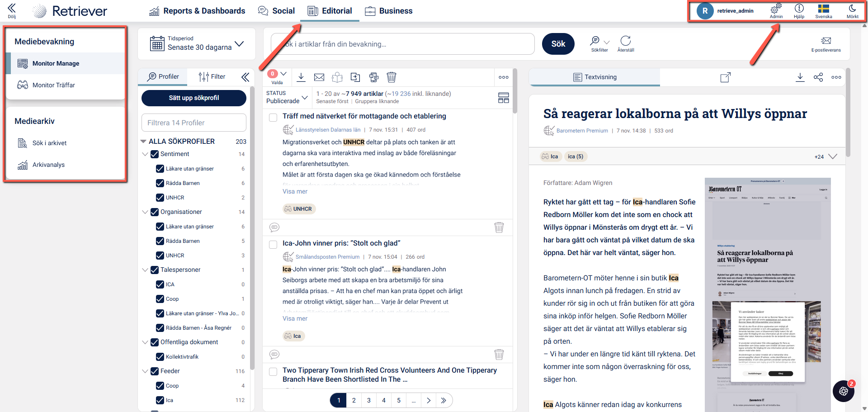
Task: Open the Hjälp info icon
Action: (799, 10)
